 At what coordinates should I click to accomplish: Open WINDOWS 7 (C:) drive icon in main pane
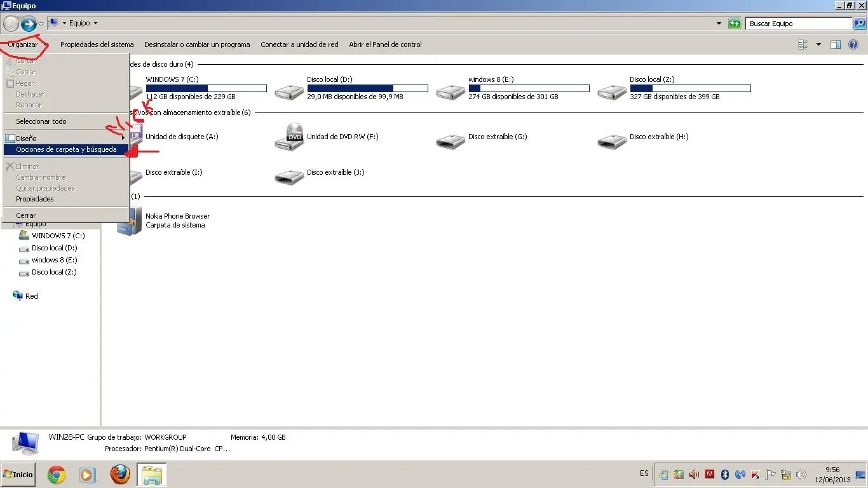(x=135, y=91)
